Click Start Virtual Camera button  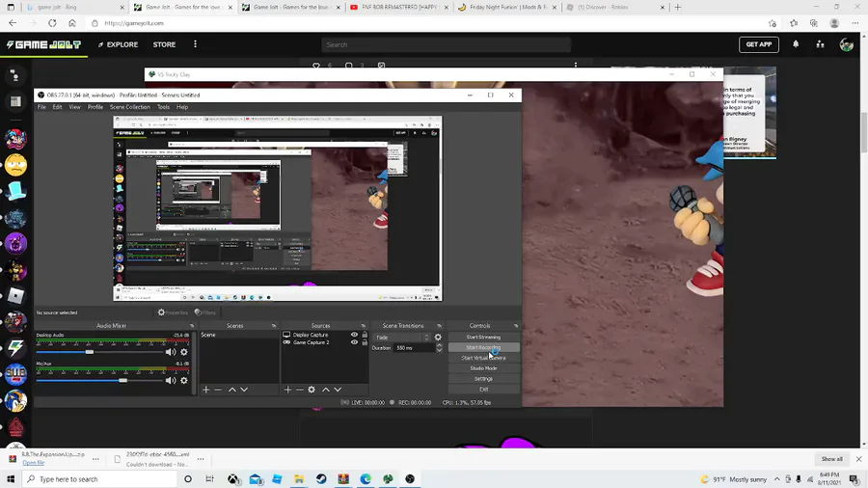tap(483, 358)
